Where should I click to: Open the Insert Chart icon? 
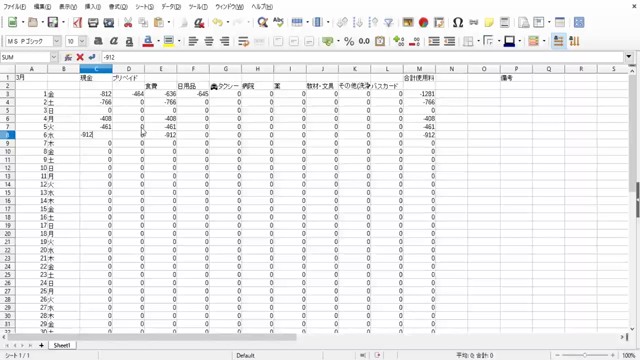pos(423,22)
